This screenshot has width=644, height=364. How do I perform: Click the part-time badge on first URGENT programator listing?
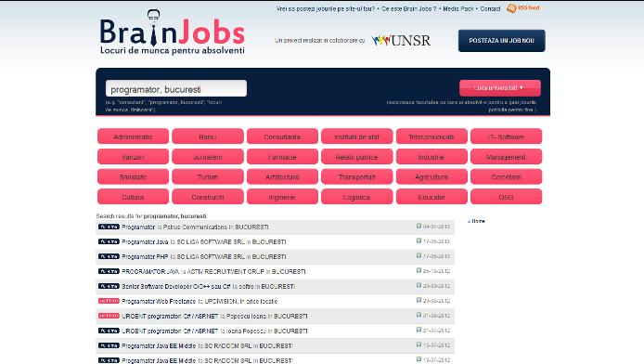coord(109,316)
